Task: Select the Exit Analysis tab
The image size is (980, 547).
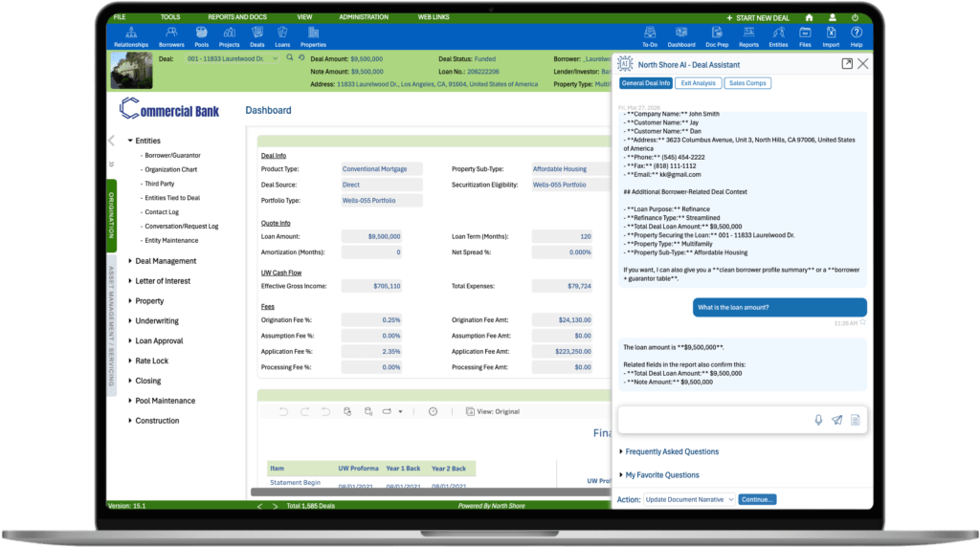Action: 698,84
